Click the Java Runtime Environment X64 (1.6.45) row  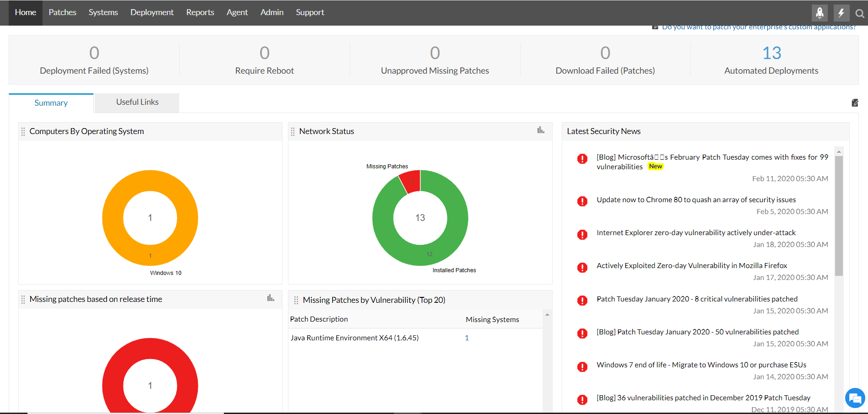(x=415, y=338)
